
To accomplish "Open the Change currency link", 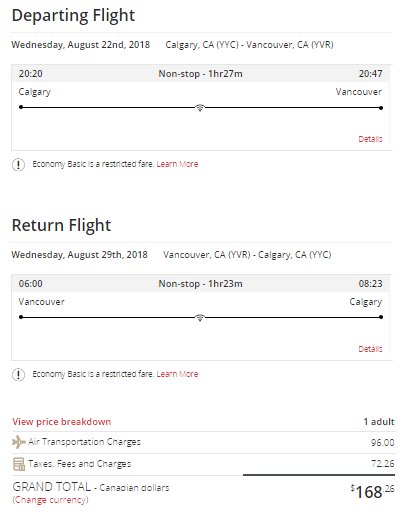I will tap(50, 500).
